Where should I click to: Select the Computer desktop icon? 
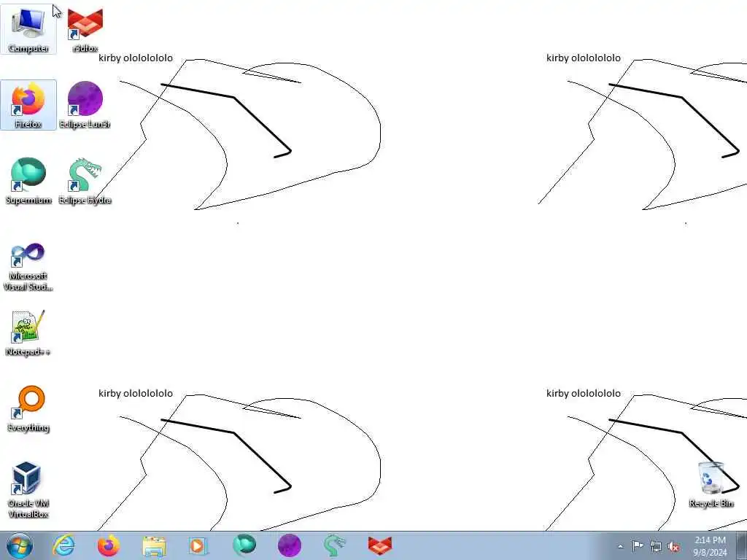[28, 29]
